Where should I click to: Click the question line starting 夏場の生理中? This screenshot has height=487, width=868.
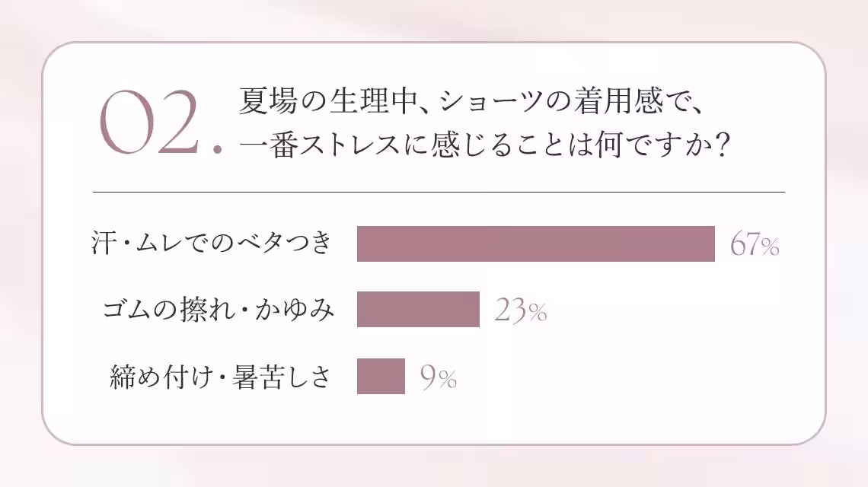click(471, 100)
